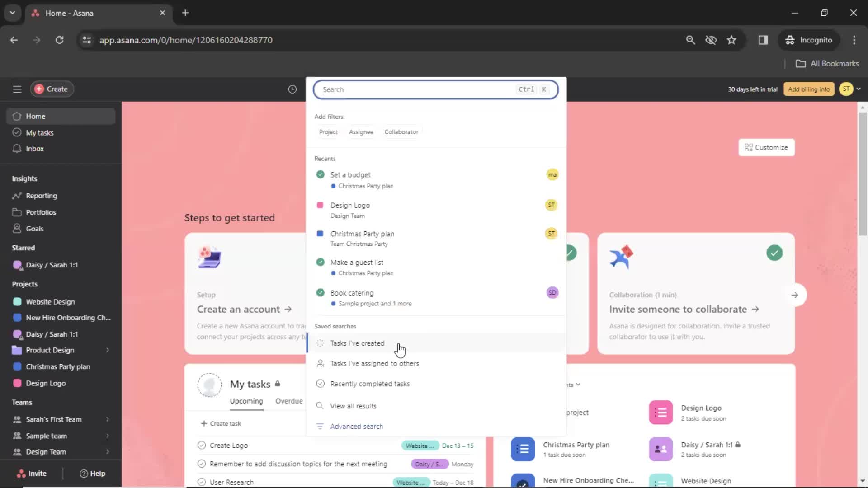The height and width of the screenshot is (488, 868).
Task: Click Create task in My tasks
Action: (221, 423)
